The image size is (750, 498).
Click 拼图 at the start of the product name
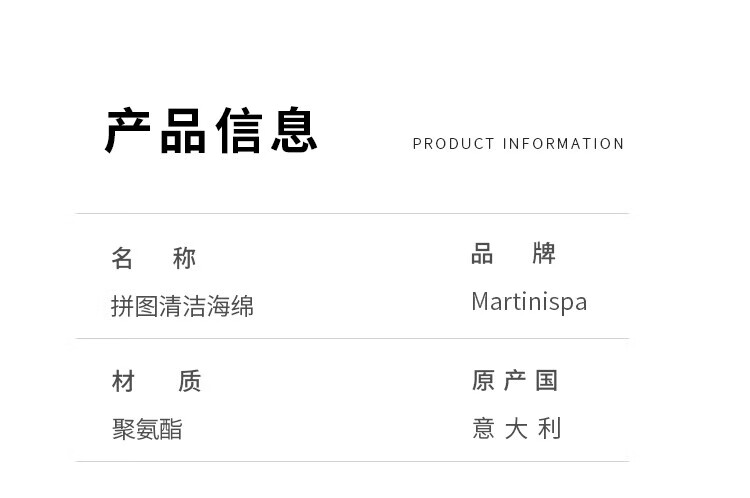[x=134, y=306]
